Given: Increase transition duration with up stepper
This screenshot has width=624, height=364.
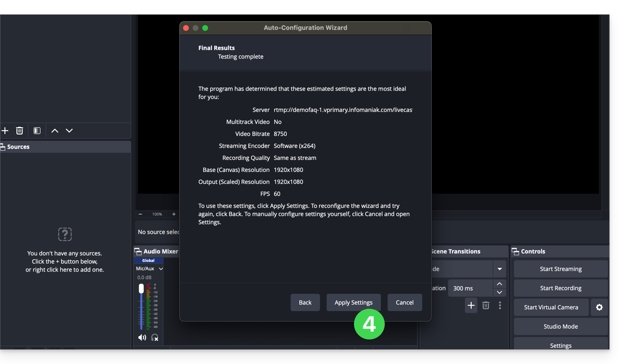Looking at the screenshot, I should pos(500,284).
